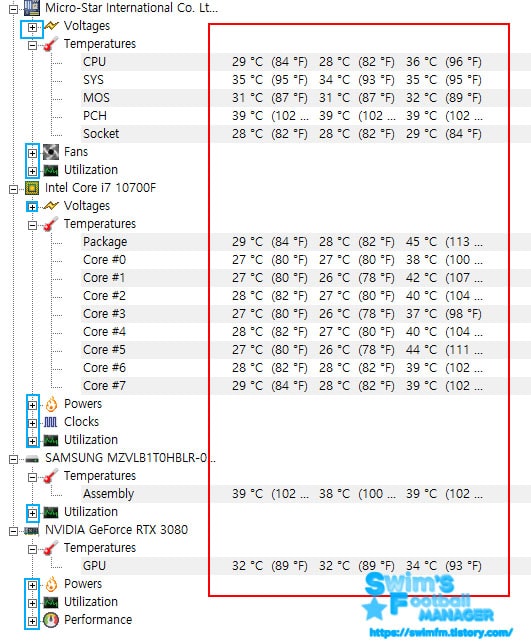531x644 pixels.
Task: Select the Core #4 row
Action: click(x=306, y=332)
